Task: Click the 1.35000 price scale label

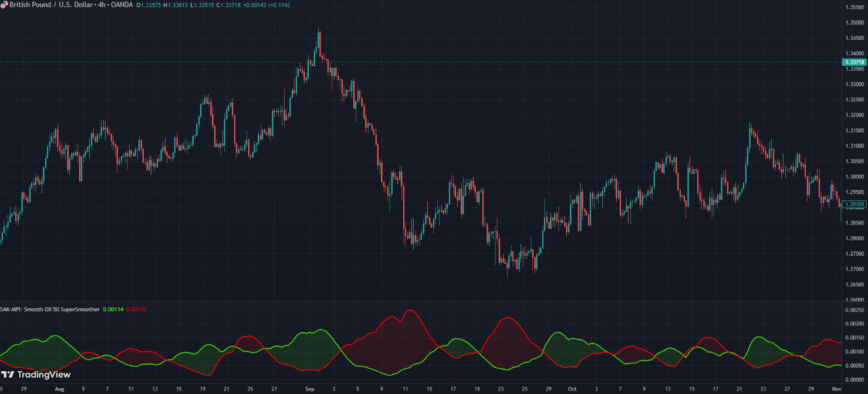Action: tap(854, 23)
